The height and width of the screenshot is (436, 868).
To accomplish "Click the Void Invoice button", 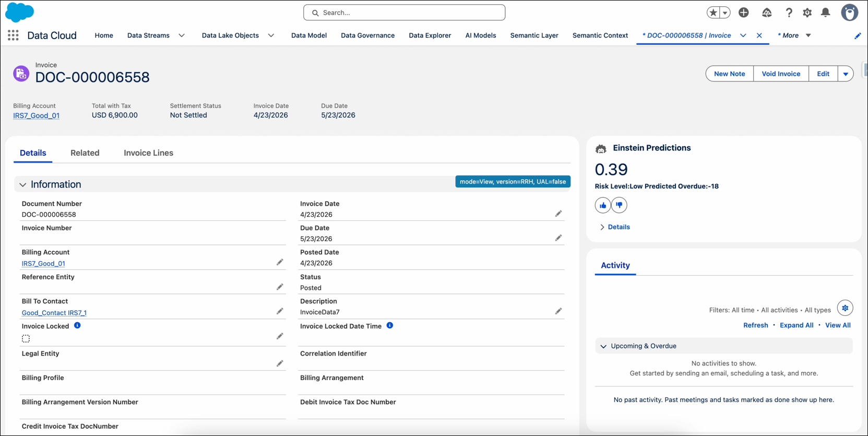I will point(781,74).
